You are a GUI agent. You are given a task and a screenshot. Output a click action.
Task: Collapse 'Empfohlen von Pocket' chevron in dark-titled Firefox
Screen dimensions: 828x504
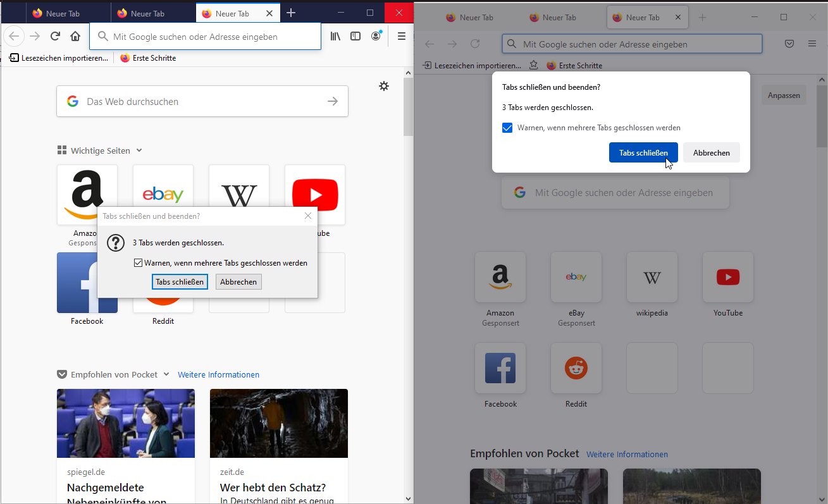pos(166,374)
